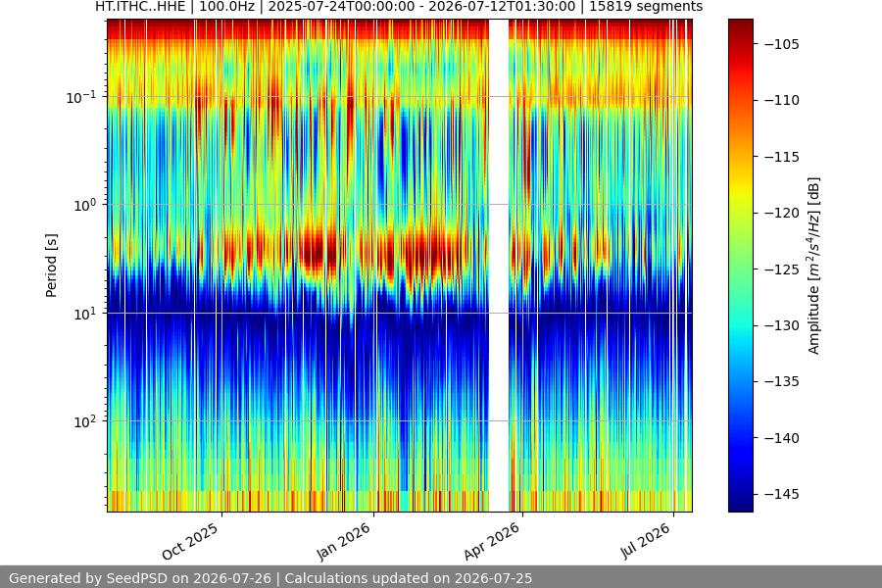Viewport: 882px width, 588px height.
Task: Click the −130 colorbar tick value
Action: click(782, 325)
